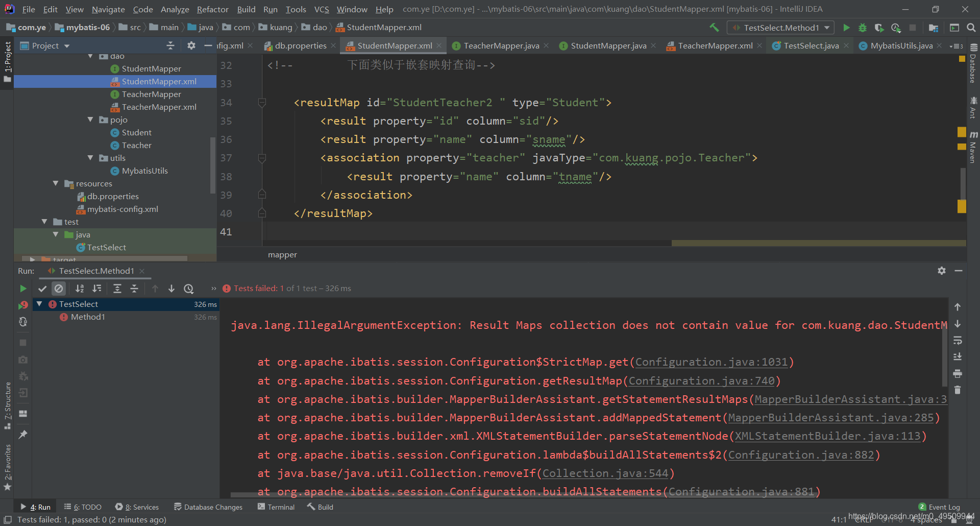Collapse the TestSelect node in test results
This screenshot has width=980, height=526.
coord(39,304)
